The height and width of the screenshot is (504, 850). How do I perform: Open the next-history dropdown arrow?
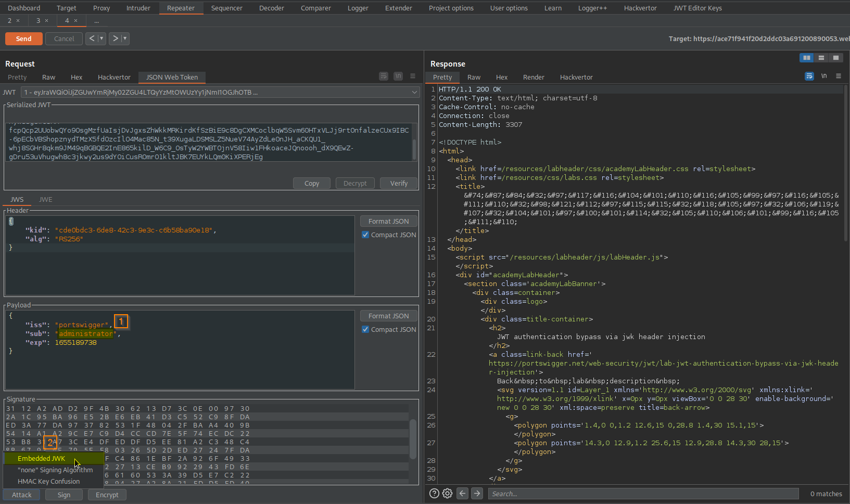point(125,38)
